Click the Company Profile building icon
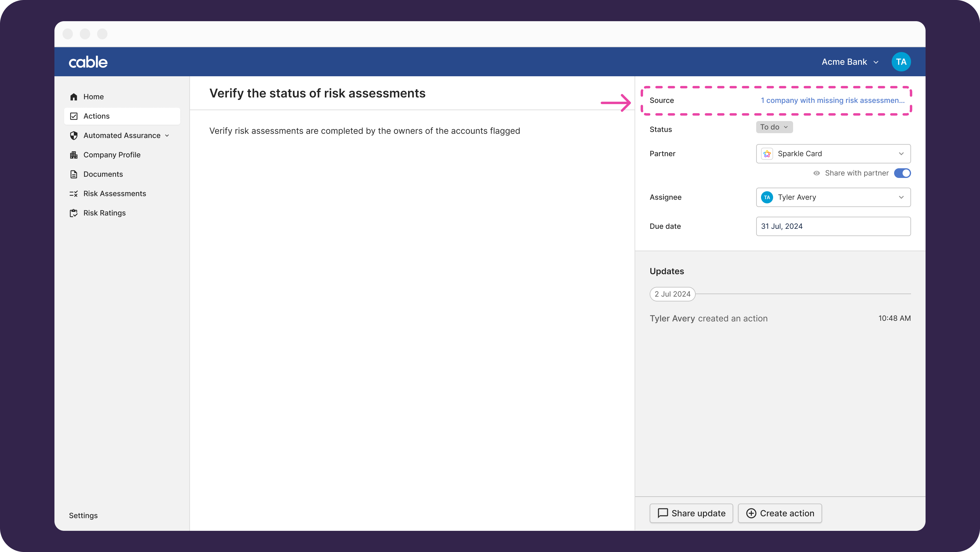 74,155
